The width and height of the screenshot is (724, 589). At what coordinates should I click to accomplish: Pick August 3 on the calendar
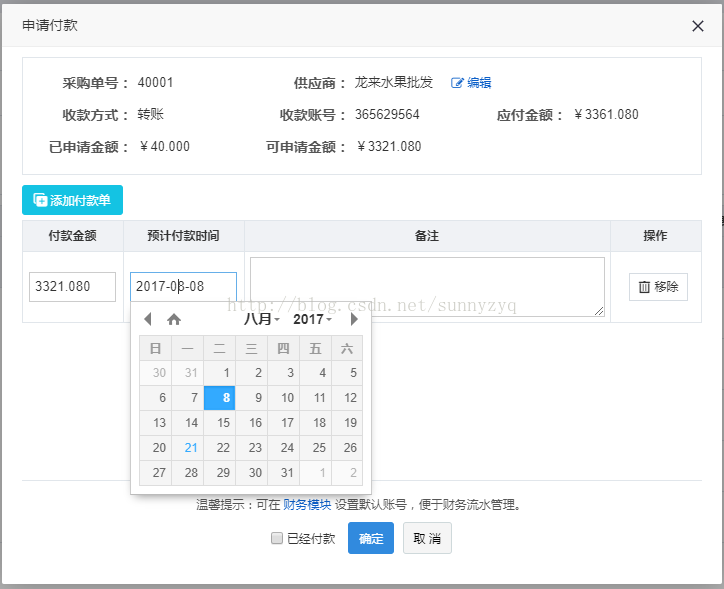284,373
